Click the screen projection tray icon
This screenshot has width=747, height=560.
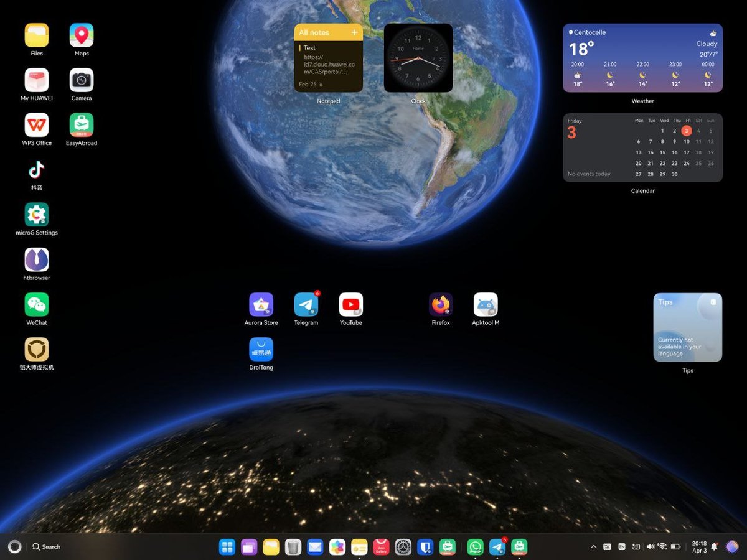pyautogui.click(x=636, y=547)
